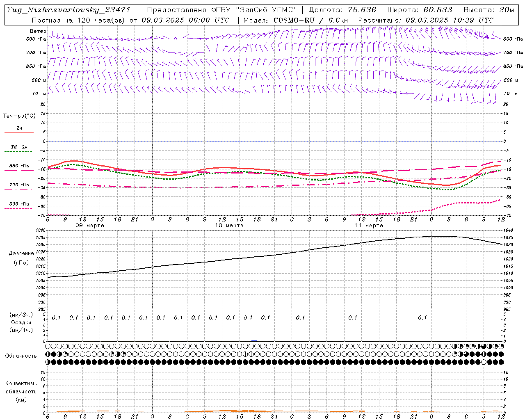The height and width of the screenshot is (420, 525).
Task: Click the (мм/3ч.) precipitation unit label
Action: coord(21,315)
